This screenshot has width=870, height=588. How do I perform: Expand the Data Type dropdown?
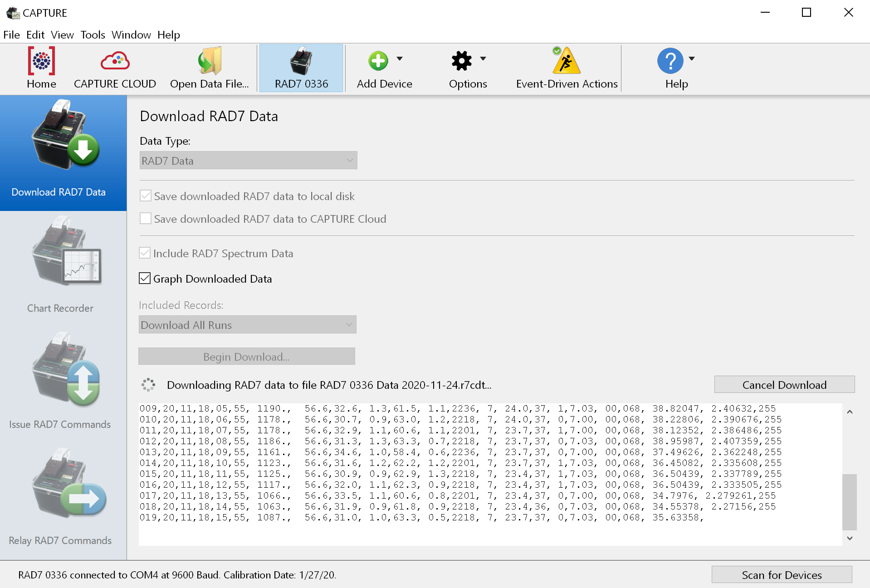pyautogui.click(x=248, y=161)
